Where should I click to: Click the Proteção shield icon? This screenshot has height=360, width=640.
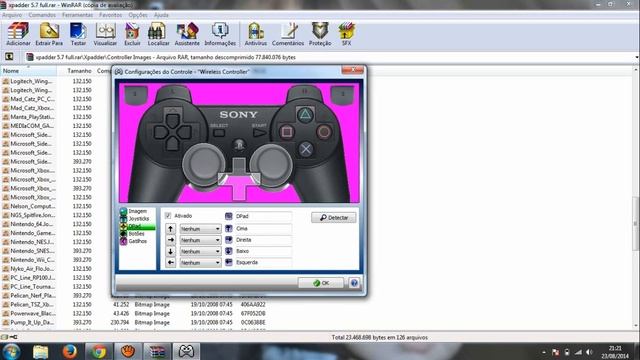tap(320, 34)
